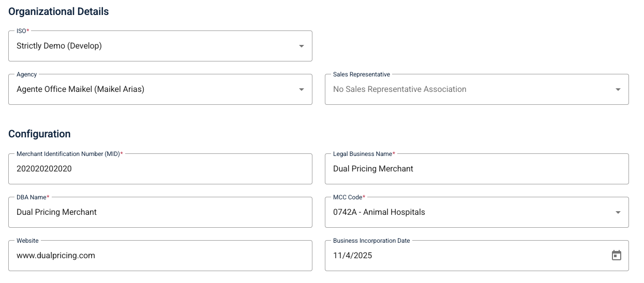Select the MCC Code 0742A Animal Hospitals combo box
The image size is (644, 283).
[477, 212]
